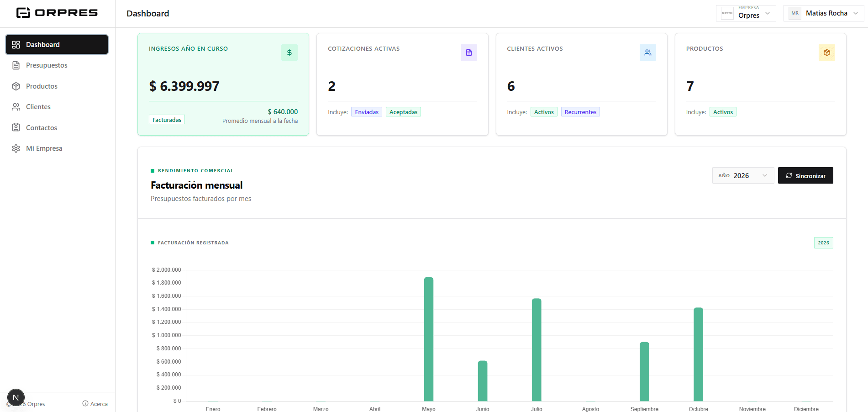Click the round N badge bottom left
868x412 pixels.
point(16,398)
